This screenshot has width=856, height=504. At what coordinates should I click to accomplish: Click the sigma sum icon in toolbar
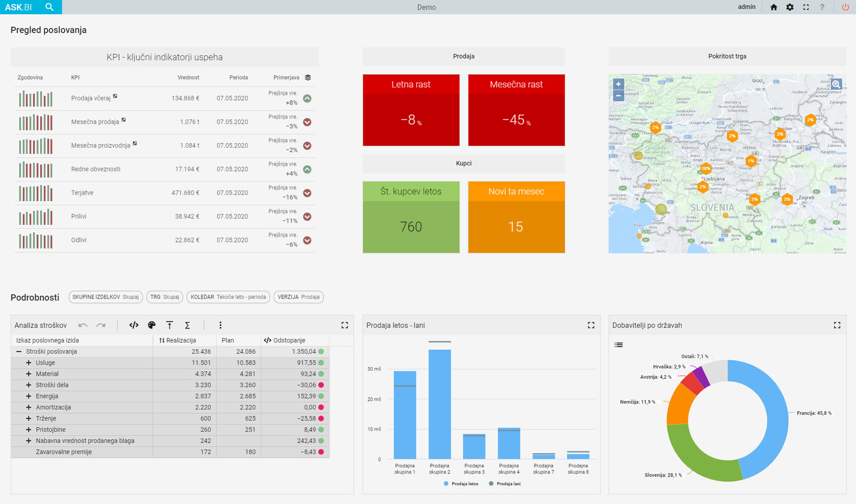pyautogui.click(x=188, y=325)
